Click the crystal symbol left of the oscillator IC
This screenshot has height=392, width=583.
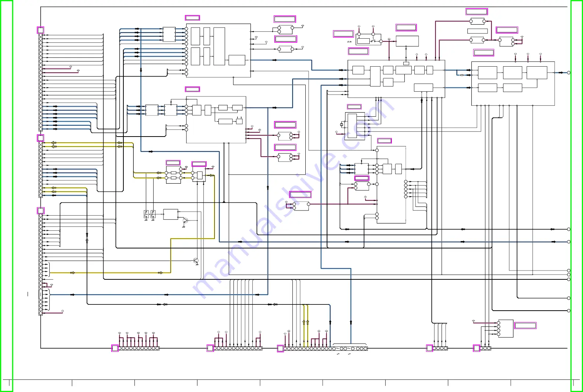(x=341, y=125)
